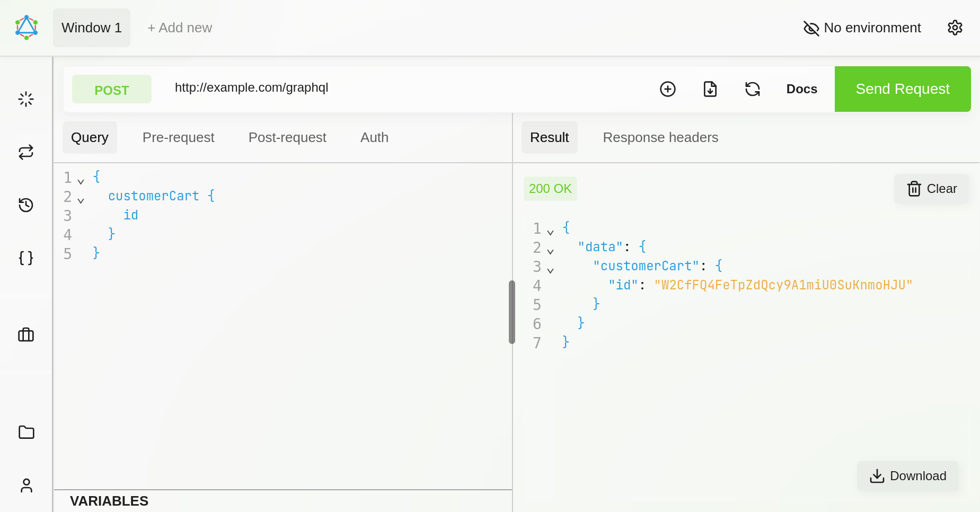The image size is (980, 512).
Task: Open the history clock icon in the sidebar
Action: click(x=26, y=205)
